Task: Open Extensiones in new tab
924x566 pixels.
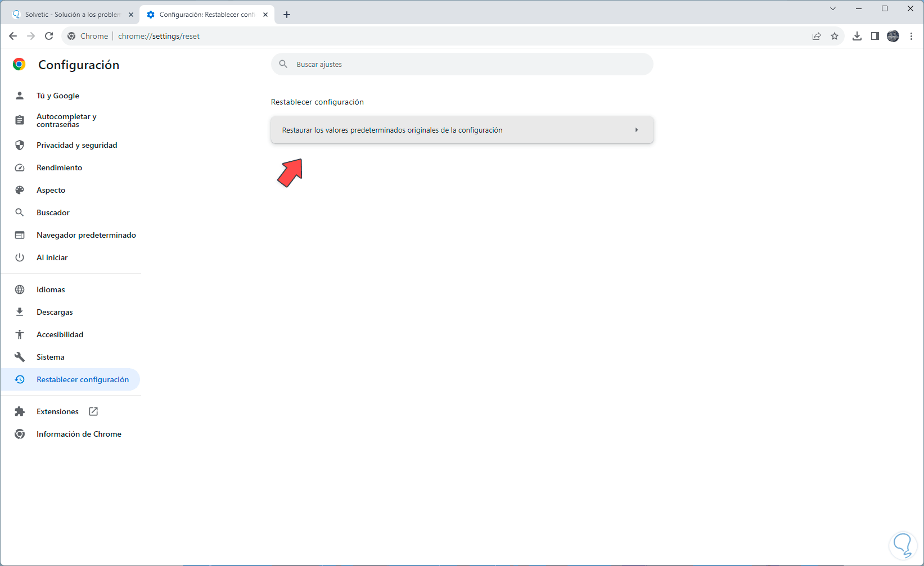Action: tap(70, 411)
